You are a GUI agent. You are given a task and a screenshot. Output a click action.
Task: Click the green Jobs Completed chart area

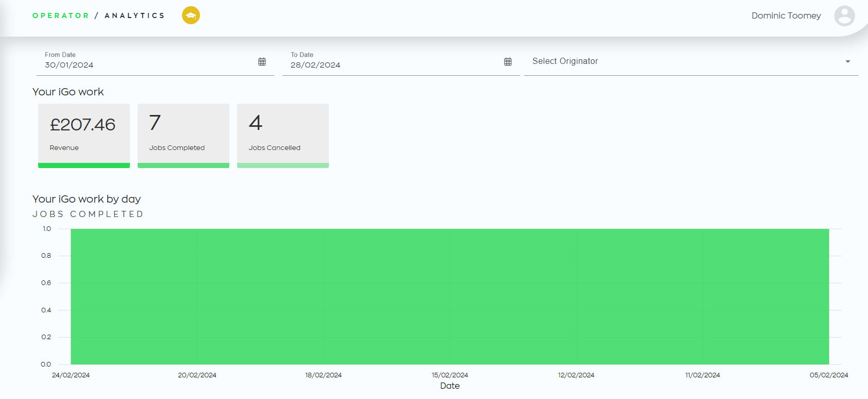(450, 296)
